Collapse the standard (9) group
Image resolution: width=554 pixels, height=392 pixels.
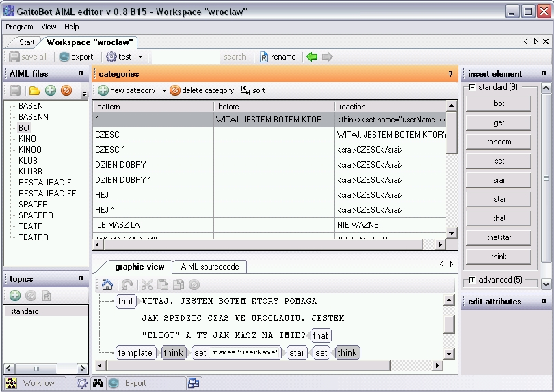pos(472,87)
